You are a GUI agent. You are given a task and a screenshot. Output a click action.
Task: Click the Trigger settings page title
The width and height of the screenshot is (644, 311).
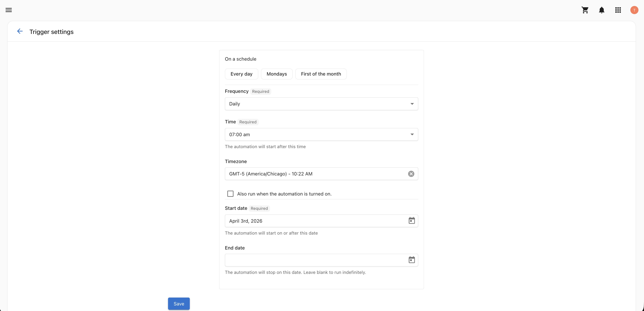click(52, 32)
